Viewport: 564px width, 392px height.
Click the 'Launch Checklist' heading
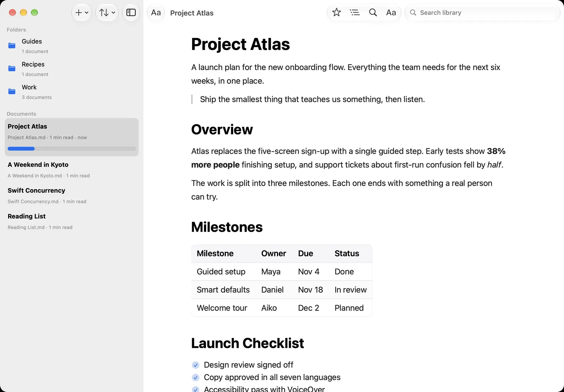(x=247, y=343)
